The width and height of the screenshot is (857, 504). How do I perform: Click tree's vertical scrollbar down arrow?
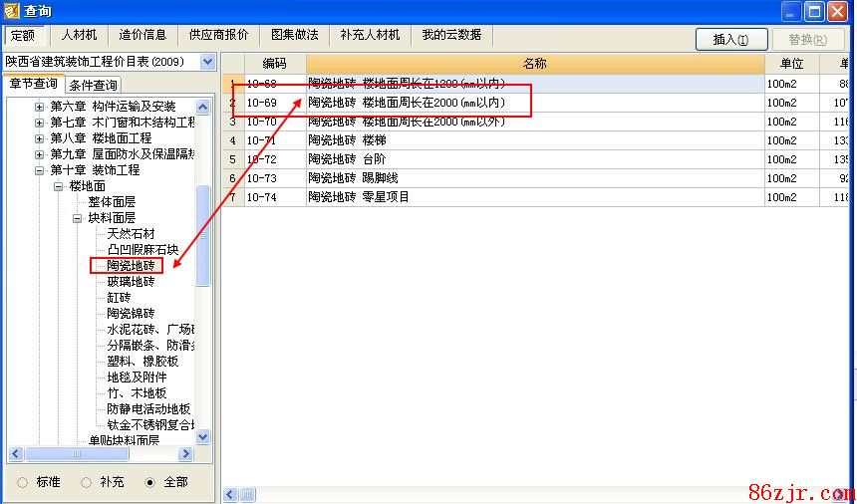coord(203,436)
